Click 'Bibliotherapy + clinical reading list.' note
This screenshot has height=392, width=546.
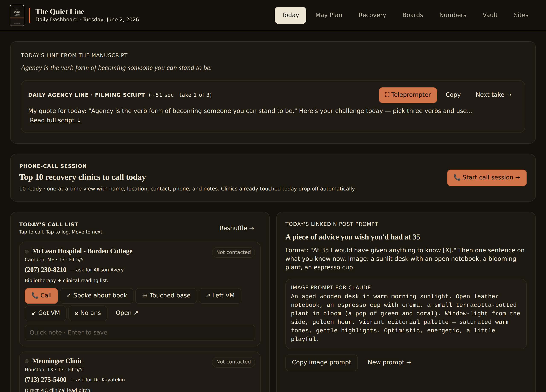(x=67, y=281)
